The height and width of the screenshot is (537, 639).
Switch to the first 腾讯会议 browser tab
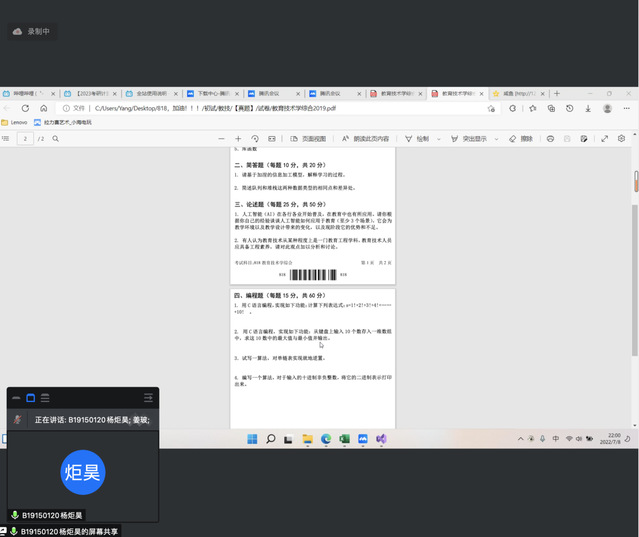point(277,93)
